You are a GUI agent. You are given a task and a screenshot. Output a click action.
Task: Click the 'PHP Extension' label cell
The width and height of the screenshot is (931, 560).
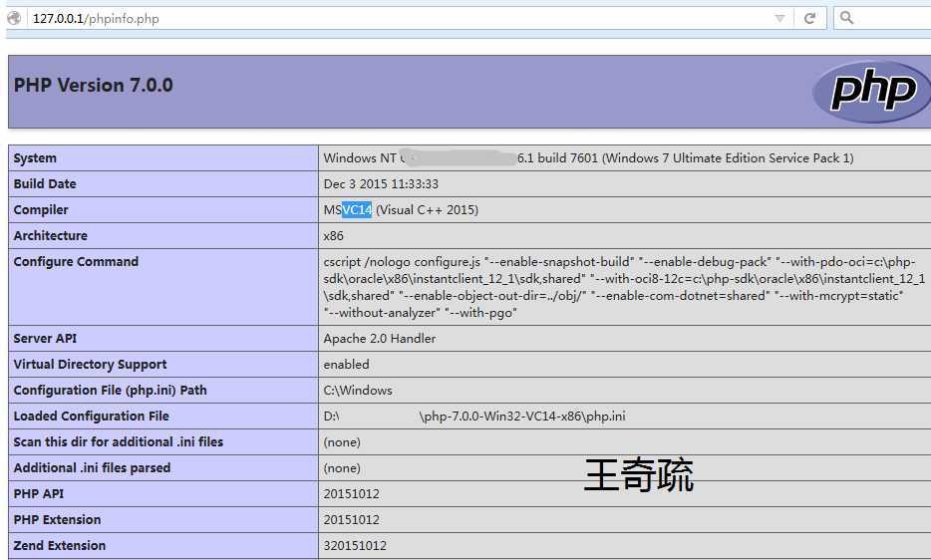163,519
